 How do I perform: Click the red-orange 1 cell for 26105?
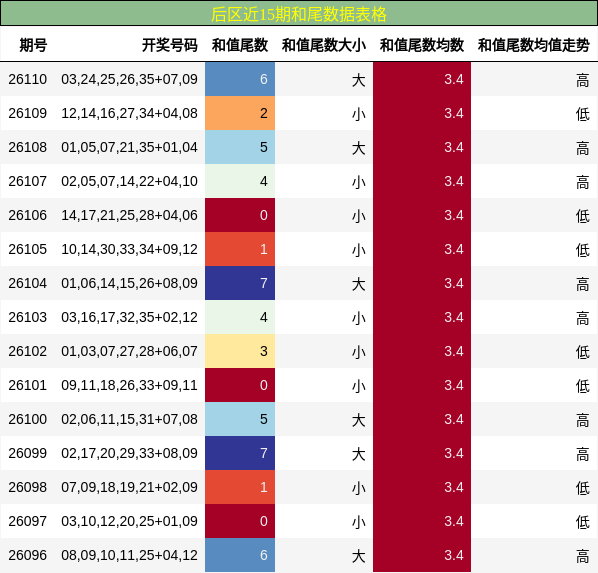[x=240, y=249]
